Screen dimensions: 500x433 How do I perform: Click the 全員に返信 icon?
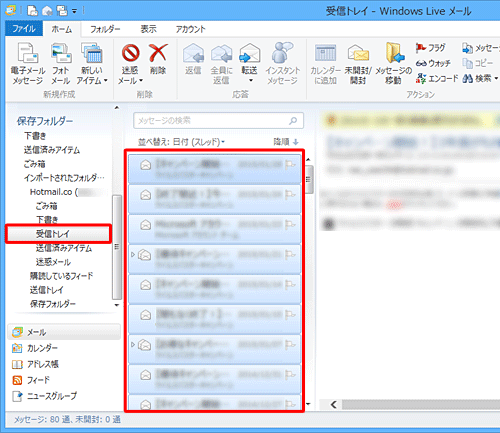[x=221, y=53]
